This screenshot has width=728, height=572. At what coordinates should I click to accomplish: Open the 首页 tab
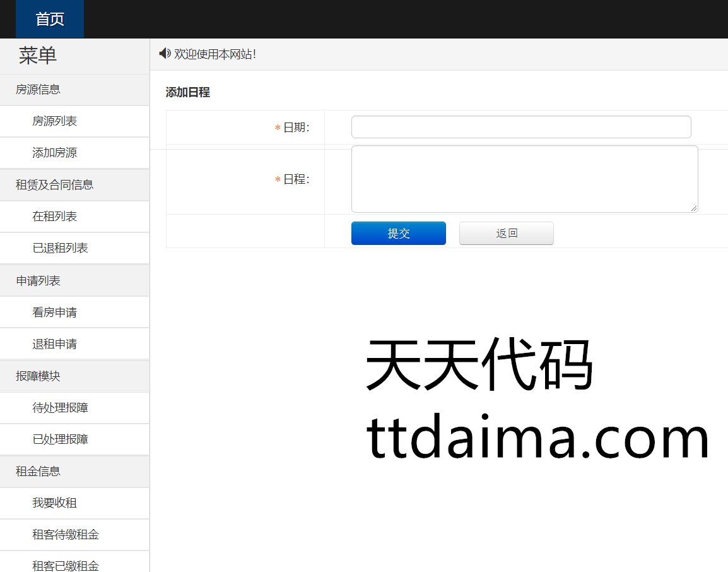click(50, 19)
